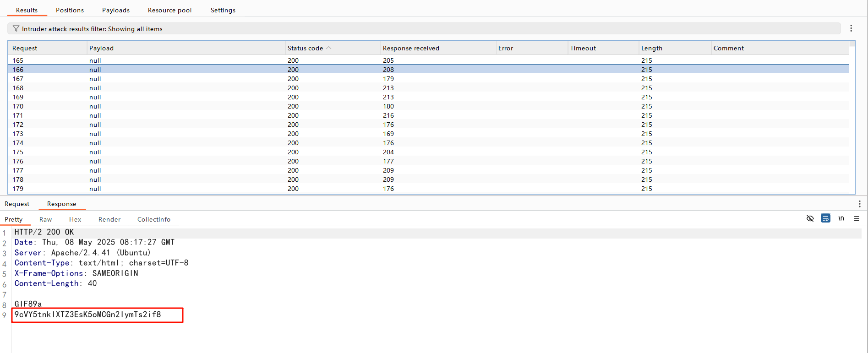Open the response panel three-dot menu
Screen dimensions: 868x353
point(859,204)
